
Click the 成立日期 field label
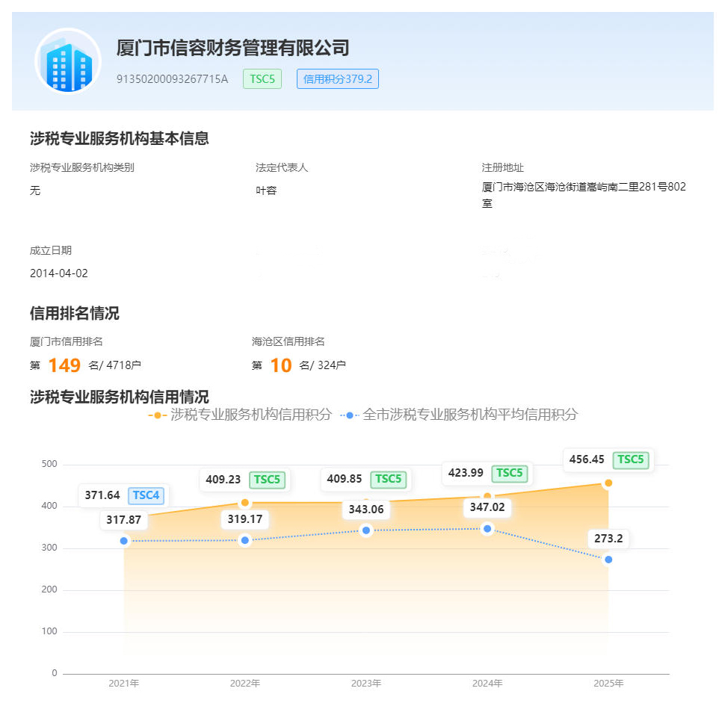(51, 250)
